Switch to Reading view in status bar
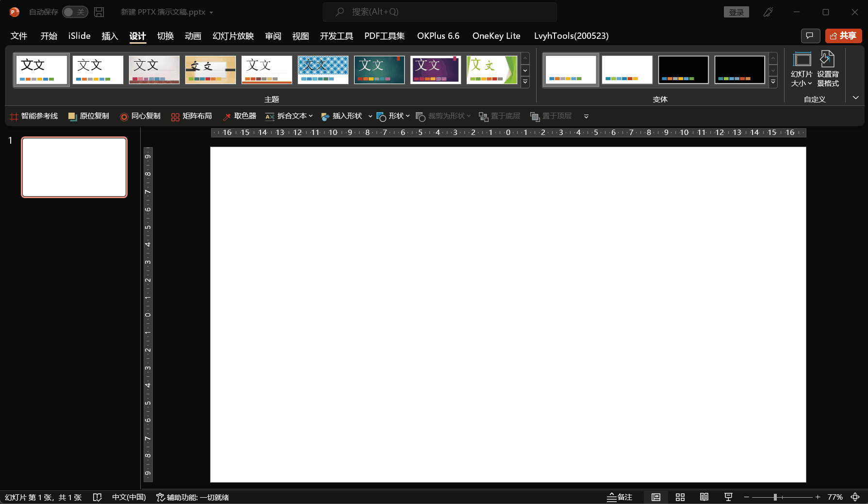 point(704,497)
